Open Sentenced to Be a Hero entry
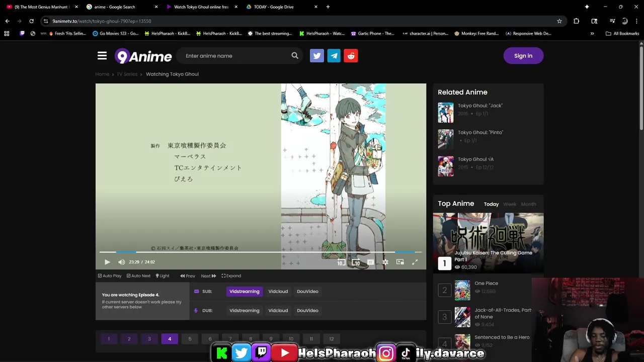This screenshot has width=644, height=362. pyautogui.click(x=502, y=337)
